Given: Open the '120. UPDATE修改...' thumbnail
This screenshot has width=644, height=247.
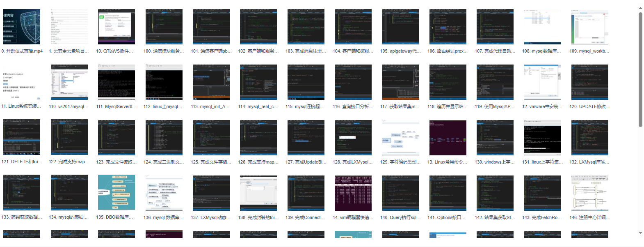Looking at the screenshot, I should [x=590, y=82].
